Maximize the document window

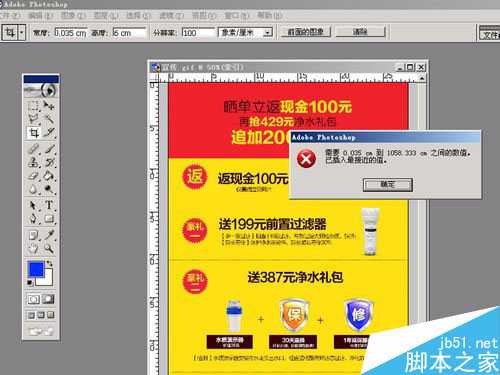coord(410,67)
